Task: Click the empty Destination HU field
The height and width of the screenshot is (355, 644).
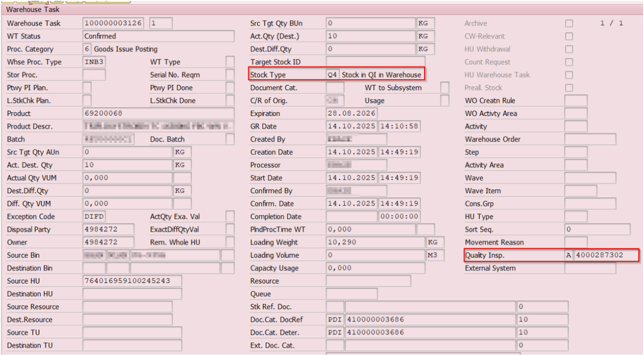Action: pyautogui.click(x=132, y=294)
